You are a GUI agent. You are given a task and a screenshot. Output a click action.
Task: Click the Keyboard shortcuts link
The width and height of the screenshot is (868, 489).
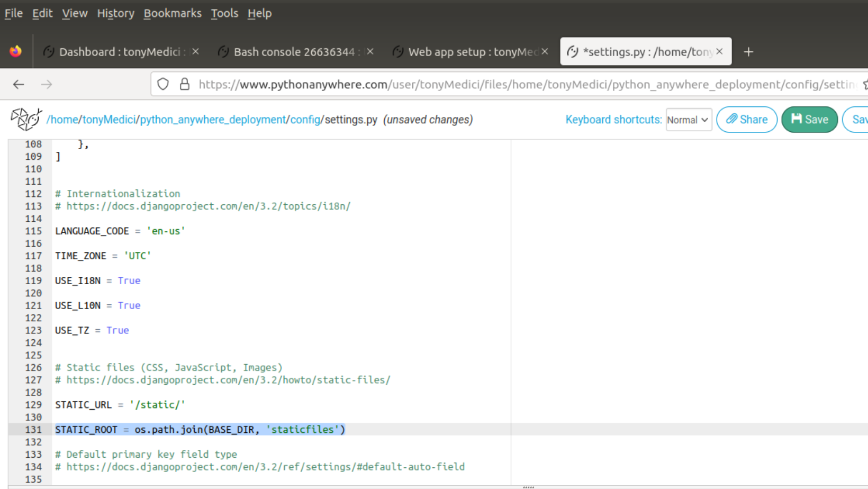(614, 120)
